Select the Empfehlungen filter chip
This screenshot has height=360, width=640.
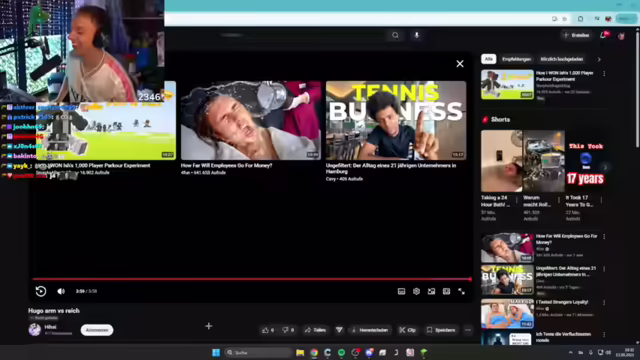click(516, 59)
